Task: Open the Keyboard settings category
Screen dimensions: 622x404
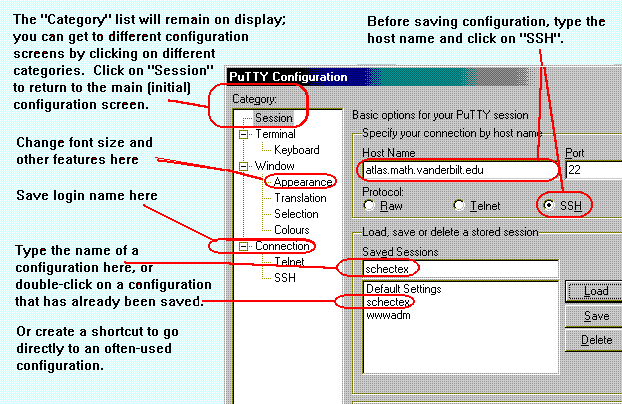Action: [x=296, y=150]
